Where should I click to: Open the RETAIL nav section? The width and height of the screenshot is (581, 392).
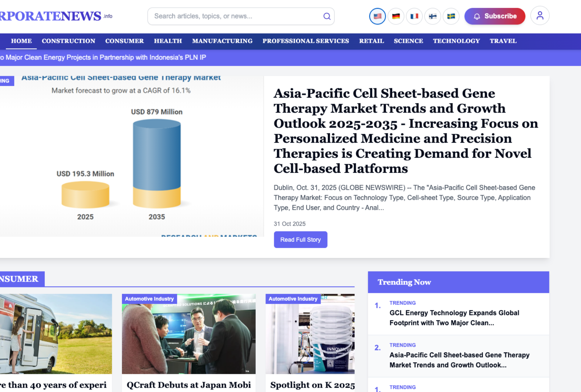(x=371, y=41)
